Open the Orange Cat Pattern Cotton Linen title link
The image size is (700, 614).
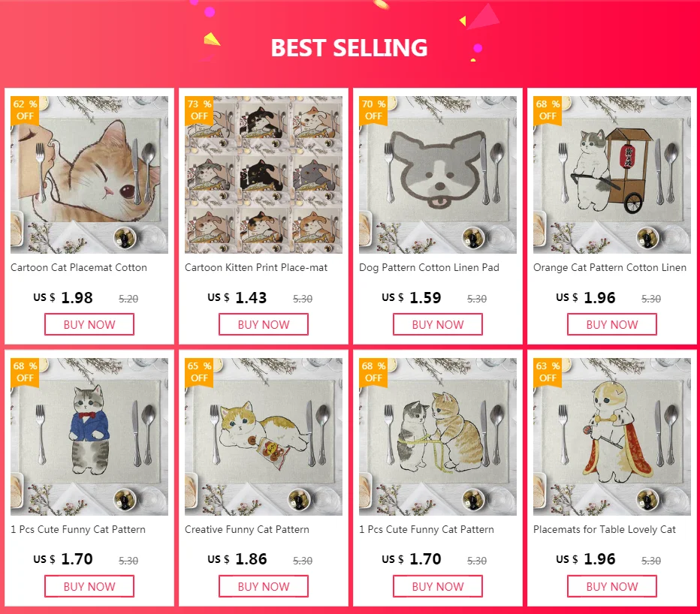tap(609, 267)
